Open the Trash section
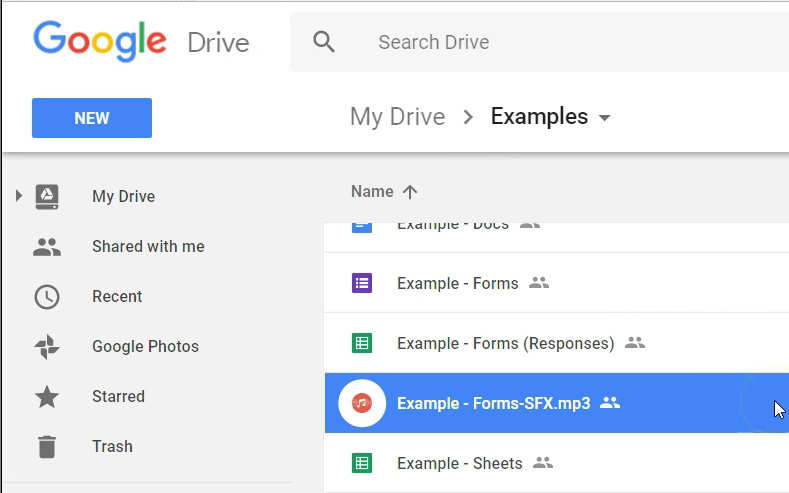The width and height of the screenshot is (789, 493). 112,446
